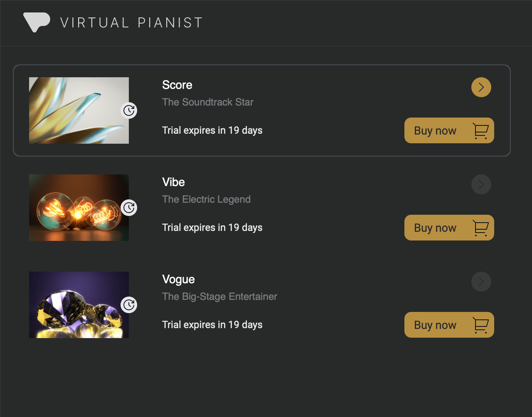
Task: Open Score with the gold chevron arrow
Action: coord(481,87)
